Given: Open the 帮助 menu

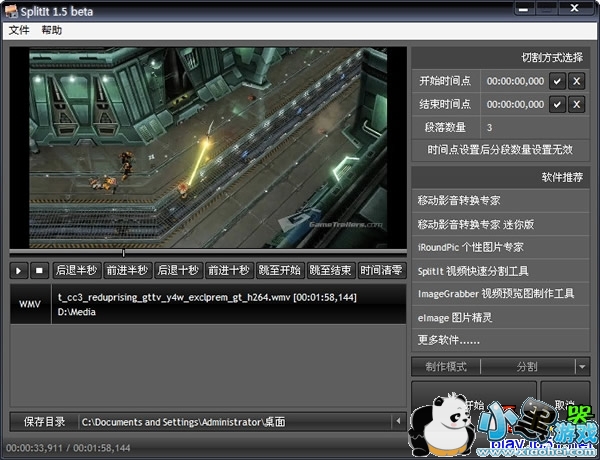Looking at the screenshot, I should [52, 30].
